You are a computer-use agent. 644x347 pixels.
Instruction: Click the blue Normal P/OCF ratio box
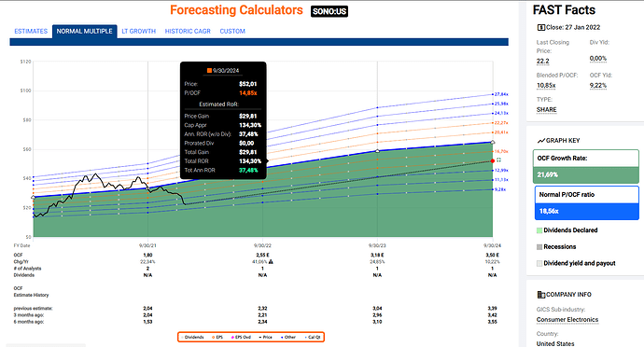coord(586,202)
